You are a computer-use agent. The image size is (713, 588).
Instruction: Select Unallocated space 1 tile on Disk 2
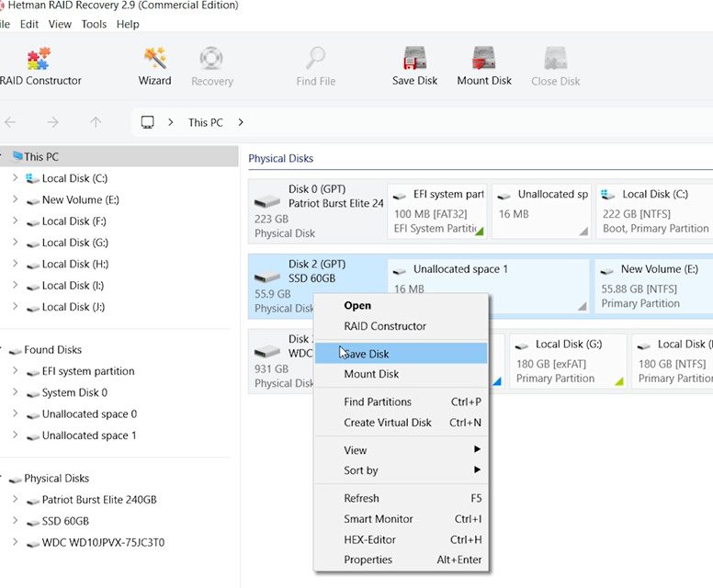489,277
